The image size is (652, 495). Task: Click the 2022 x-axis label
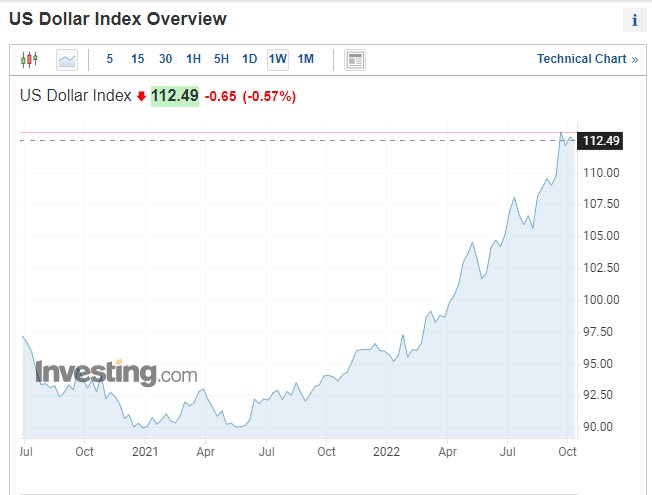(x=386, y=452)
